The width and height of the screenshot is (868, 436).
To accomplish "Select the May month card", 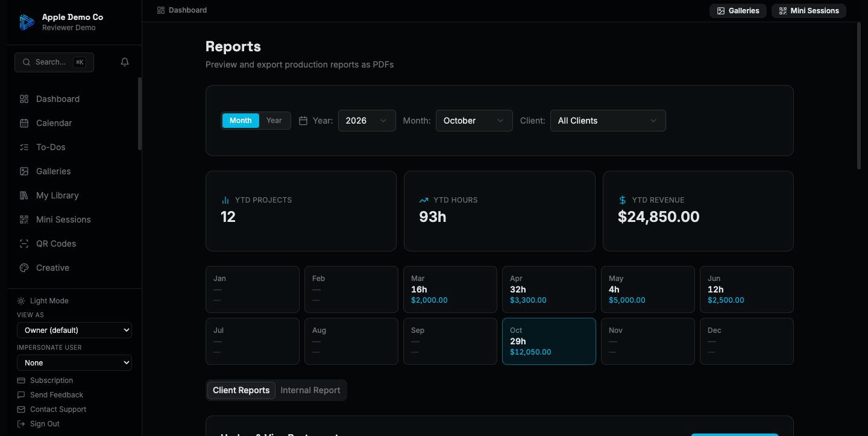I will (x=648, y=289).
